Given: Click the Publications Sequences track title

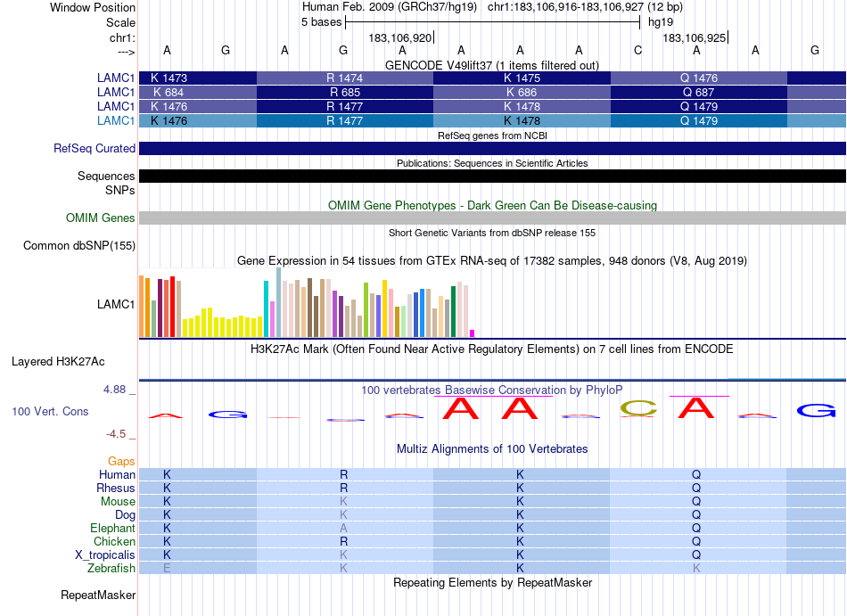Looking at the screenshot, I should 492,163.
